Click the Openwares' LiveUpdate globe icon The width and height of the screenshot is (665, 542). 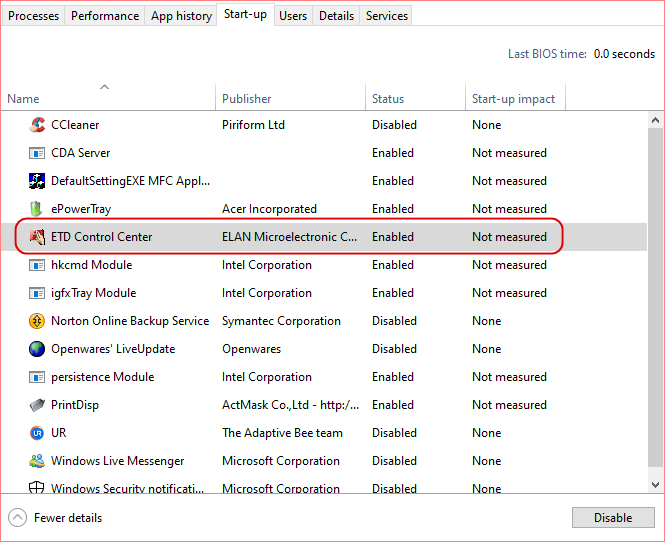[x=37, y=349]
